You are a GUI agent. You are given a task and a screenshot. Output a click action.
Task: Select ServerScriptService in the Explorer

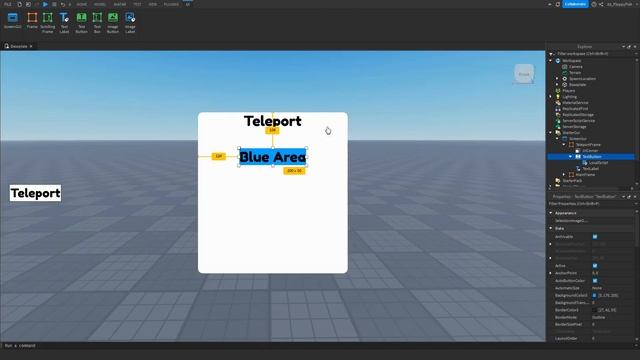(x=579, y=121)
